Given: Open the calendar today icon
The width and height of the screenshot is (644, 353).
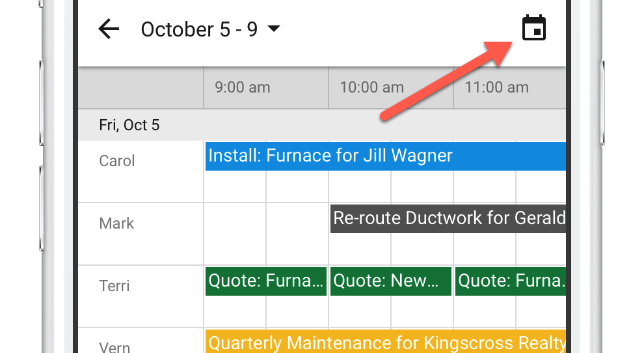Looking at the screenshot, I should (534, 28).
